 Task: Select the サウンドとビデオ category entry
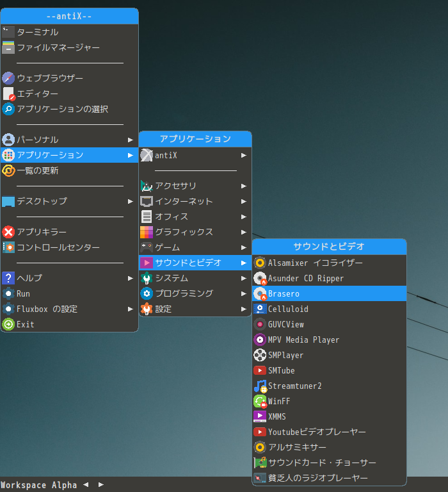coord(195,263)
